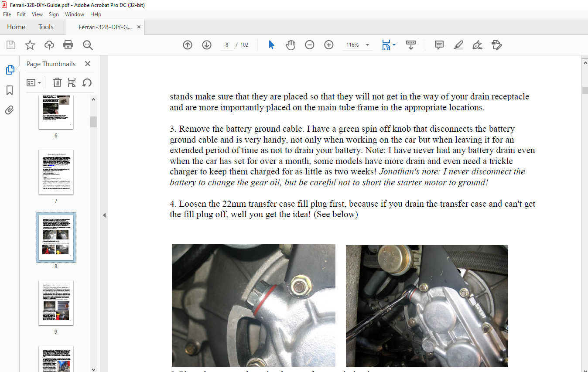The width and height of the screenshot is (588, 372).
Task: Click the transfer case fill plug close-up photo
Action: [x=253, y=305]
